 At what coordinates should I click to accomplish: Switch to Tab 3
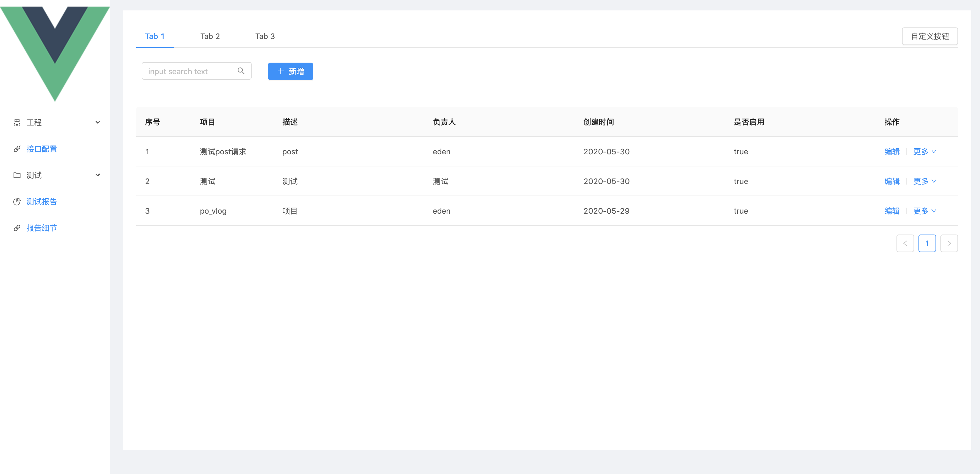(265, 36)
